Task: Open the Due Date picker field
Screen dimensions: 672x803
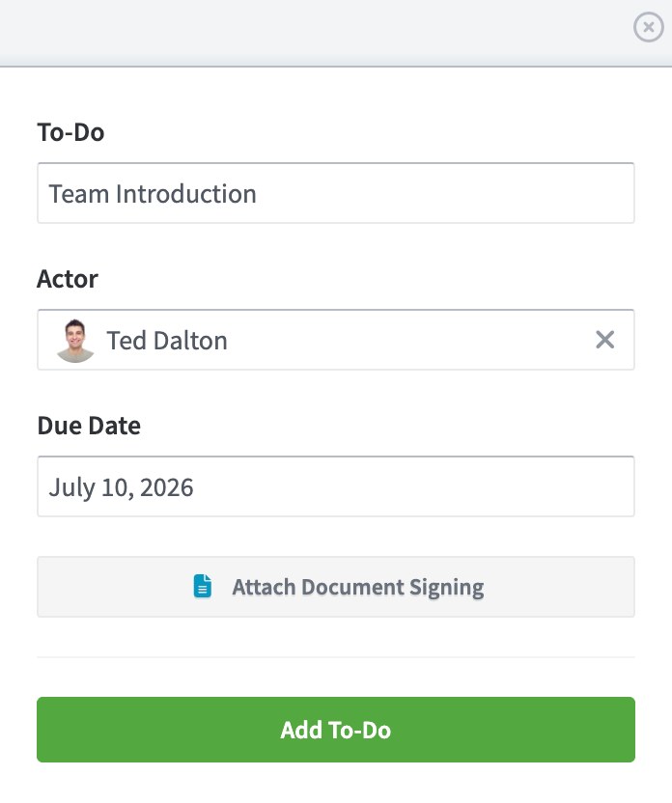Action: pyautogui.click(x=336, y=486)
